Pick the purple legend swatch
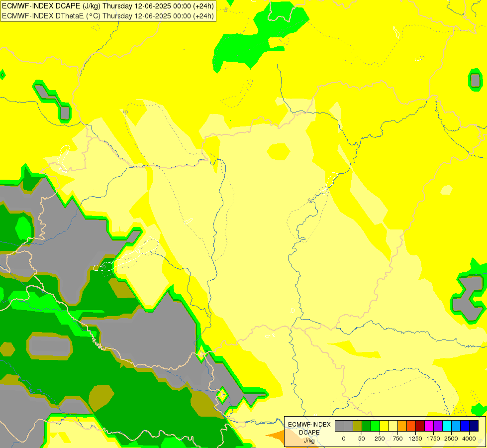Viewport: 487px width, 448px height. coord(438,426)
